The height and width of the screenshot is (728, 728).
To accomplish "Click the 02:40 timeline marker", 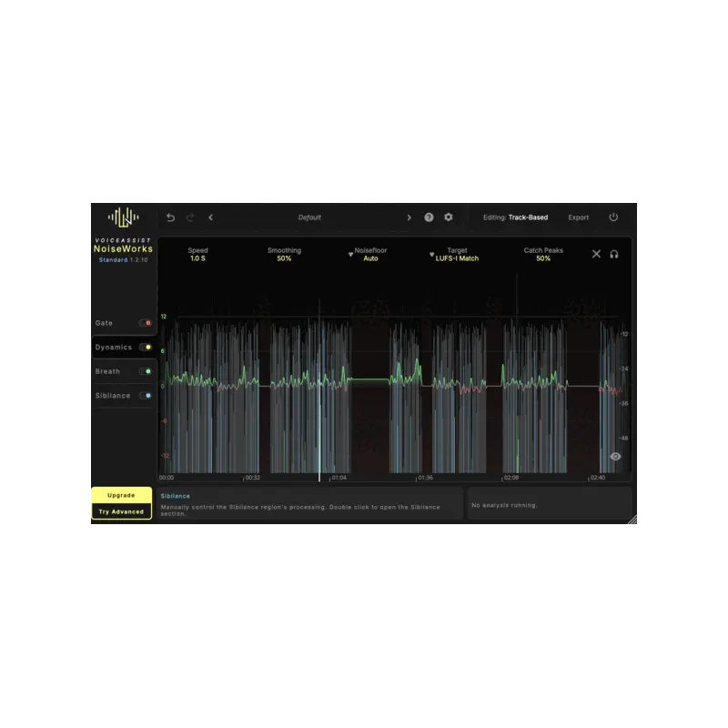I will click(x=598, y=477).
